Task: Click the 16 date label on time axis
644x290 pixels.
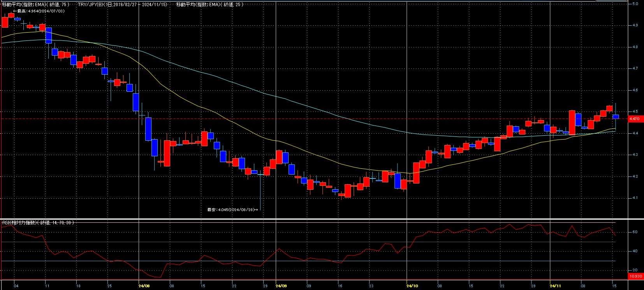Action: tap(340, 286)
